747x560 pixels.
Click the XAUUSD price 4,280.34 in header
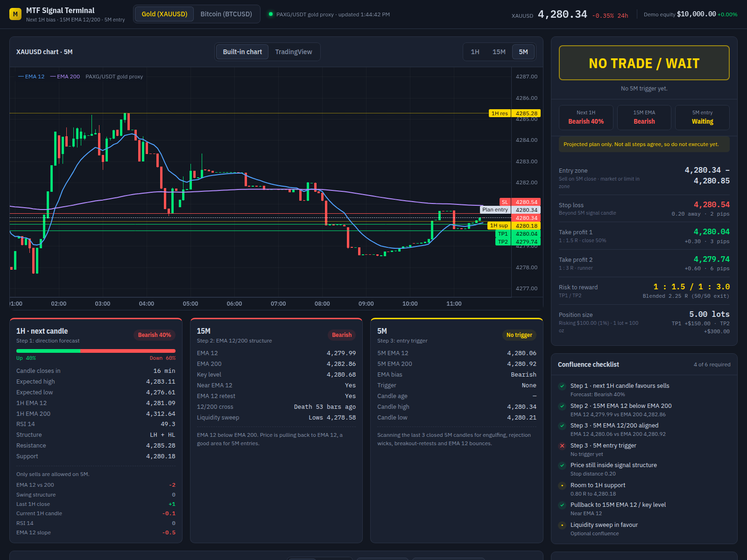click(562, 14)
